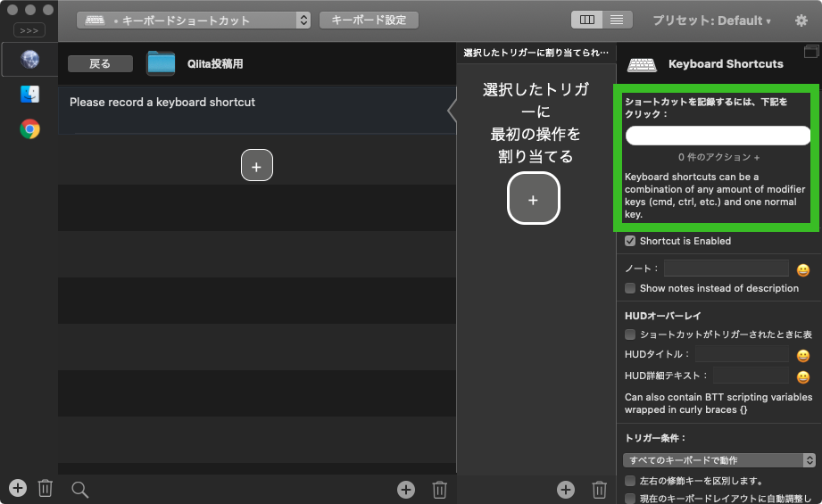Toggle ショートカットがトリガーされたときに表示 checkbox
The height and width of the screenshot is (504, 822).
pos(630,335)
